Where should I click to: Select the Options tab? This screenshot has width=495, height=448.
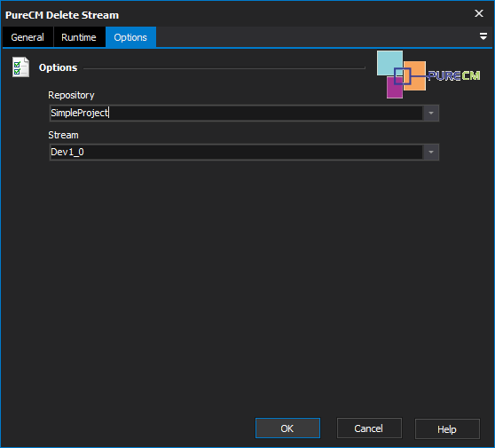pyautogui.click(x=130, y=37)
